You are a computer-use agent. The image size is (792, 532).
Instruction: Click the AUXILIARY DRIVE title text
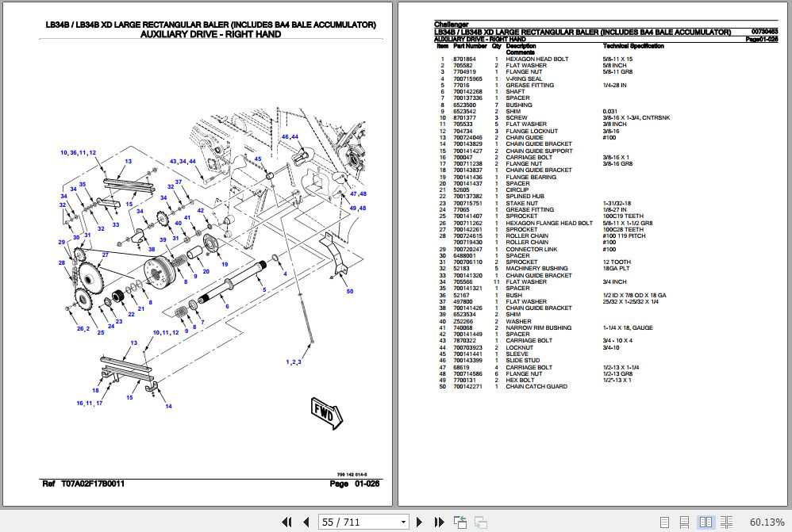point(209,33)
